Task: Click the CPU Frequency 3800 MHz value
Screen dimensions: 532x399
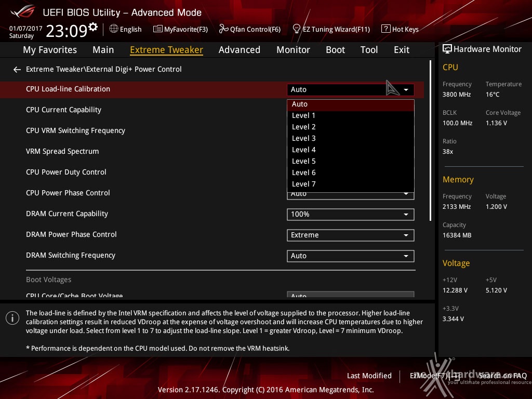Action: tap(456, 95)
